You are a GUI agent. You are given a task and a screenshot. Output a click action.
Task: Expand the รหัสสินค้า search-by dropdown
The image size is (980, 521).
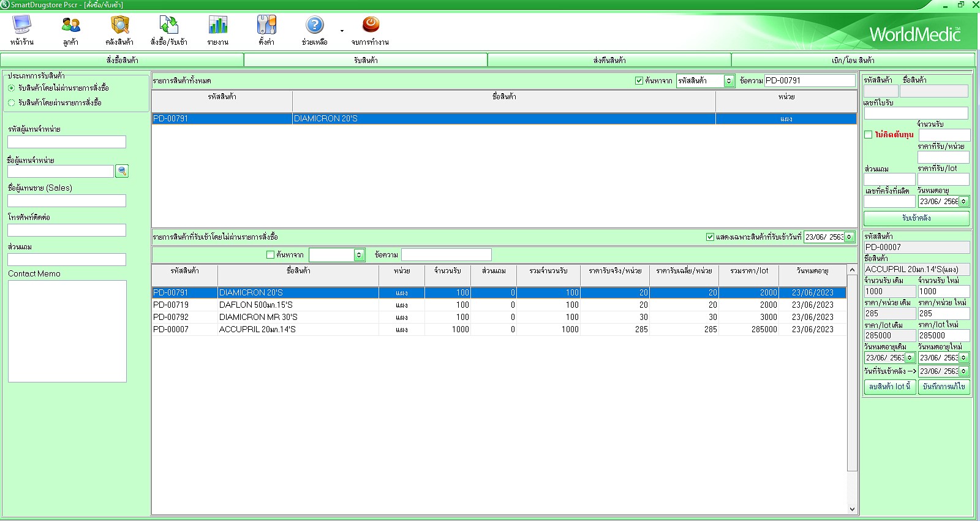[729, 81]
